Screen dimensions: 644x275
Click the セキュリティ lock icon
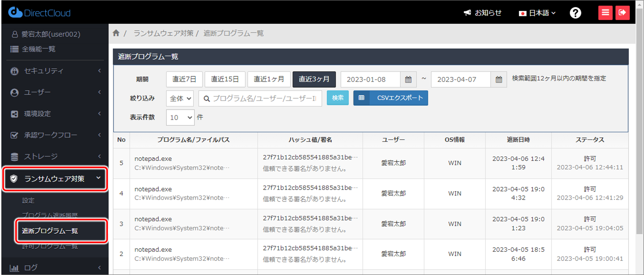[x=14, y=71]
